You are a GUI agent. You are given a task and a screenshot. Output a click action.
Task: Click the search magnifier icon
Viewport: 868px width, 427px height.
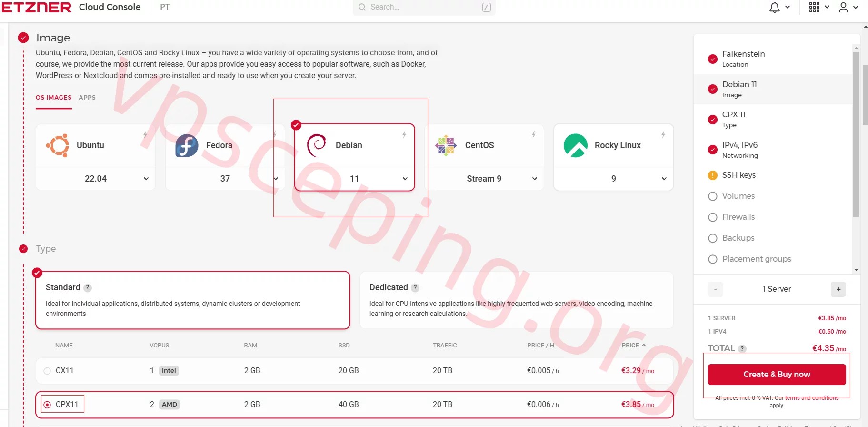[x=362, y=7]
